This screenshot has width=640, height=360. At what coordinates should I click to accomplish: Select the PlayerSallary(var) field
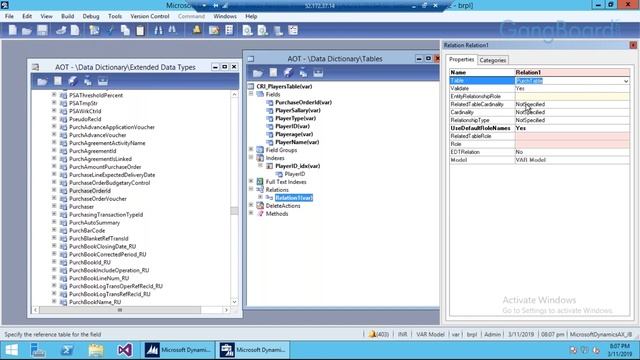click(298, 110)
